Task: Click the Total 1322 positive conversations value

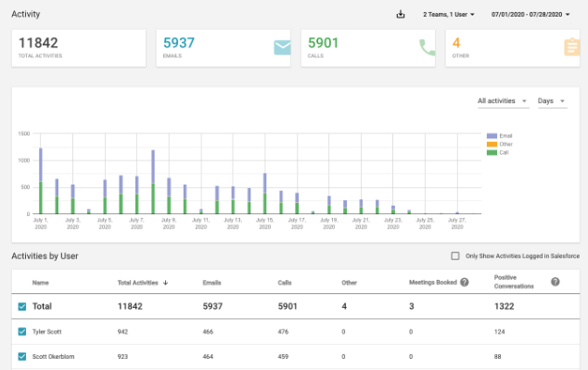Action: tap(504, 306)
